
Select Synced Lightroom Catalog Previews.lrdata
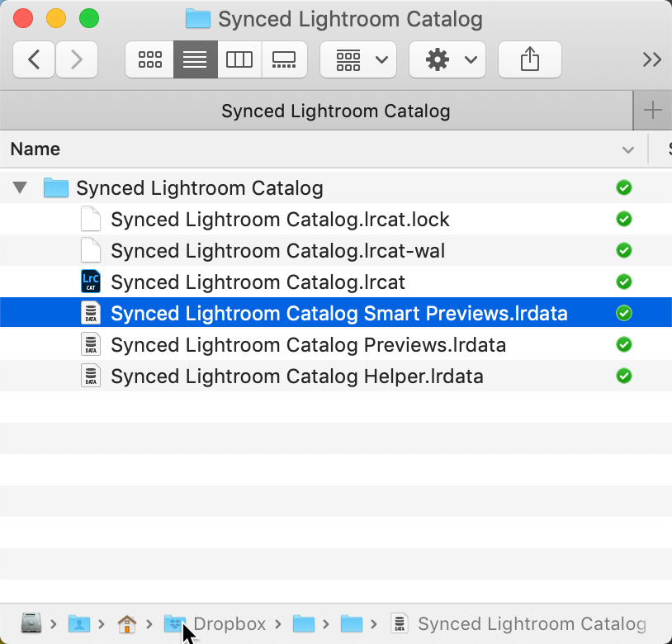pyautogui.click(x=336, y=344)
